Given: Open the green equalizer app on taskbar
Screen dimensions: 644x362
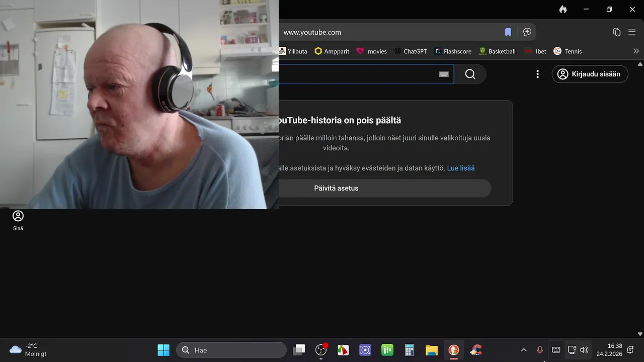Looking at the screenshot, I should pyautogui.click(x=387, y=350).
